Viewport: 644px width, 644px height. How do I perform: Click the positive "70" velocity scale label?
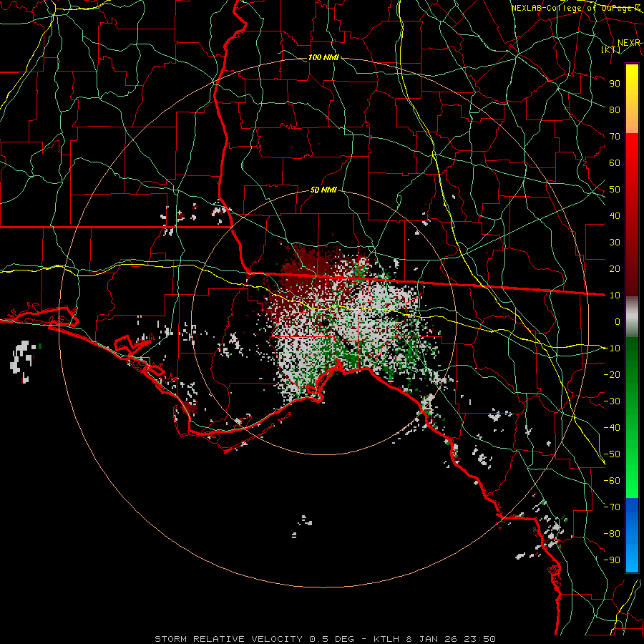pos(615,137)
